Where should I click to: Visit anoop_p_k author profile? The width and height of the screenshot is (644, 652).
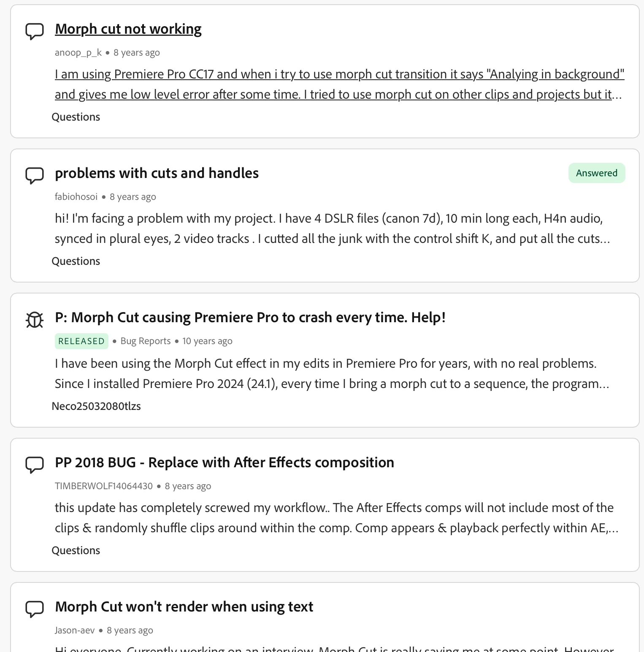(x=78, y=53)
